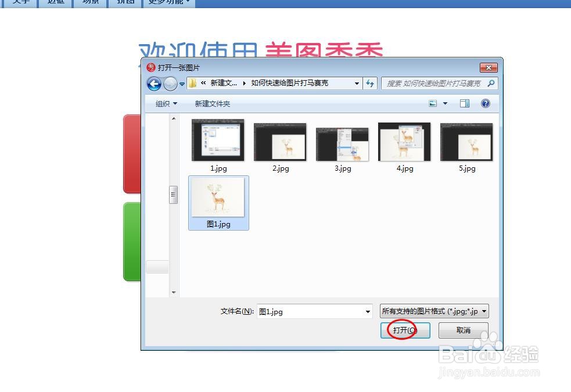The height and width of the screenshot is (392, 571).
Task: Click the Forward navigation arrow
Action: 170,84
